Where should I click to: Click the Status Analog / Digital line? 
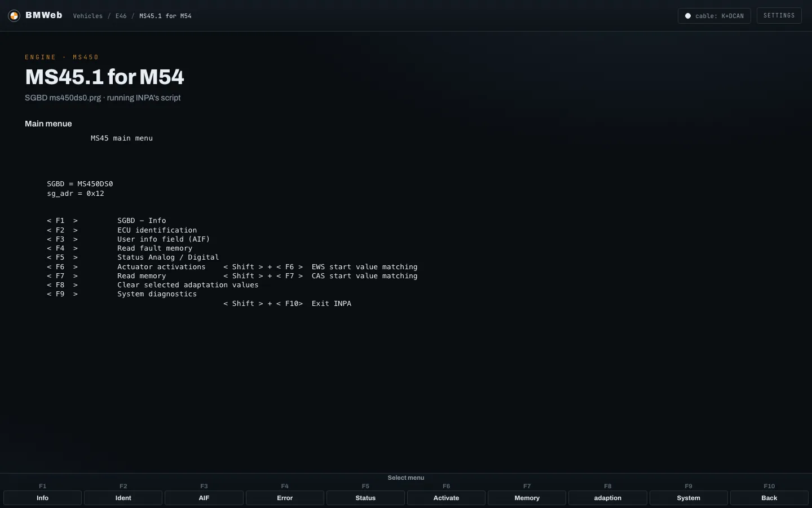pos(168,257)
